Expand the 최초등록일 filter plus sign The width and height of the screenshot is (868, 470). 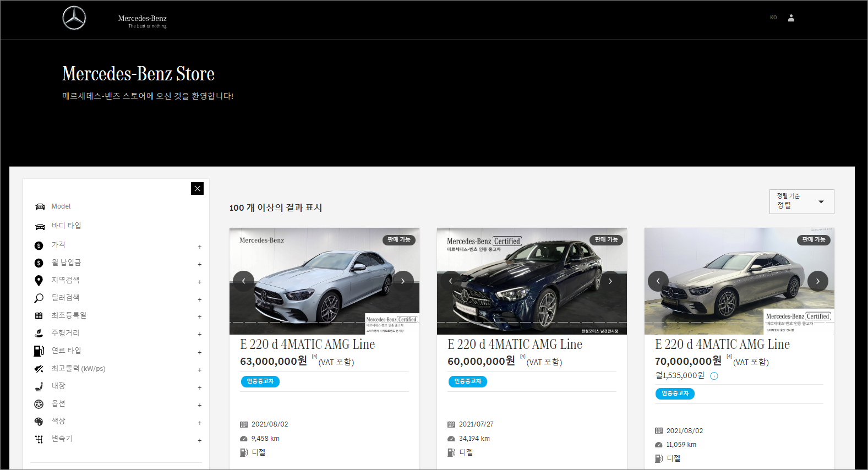click(200, 316)
